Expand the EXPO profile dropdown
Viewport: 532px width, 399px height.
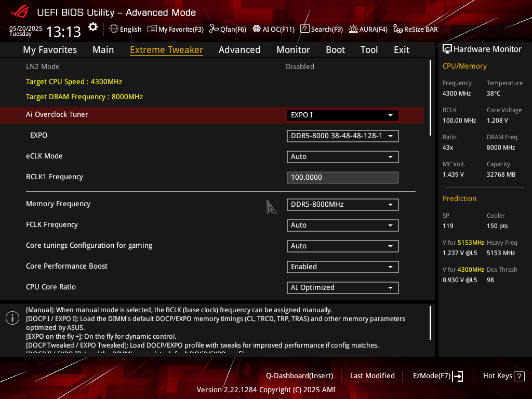(x=343, y=136)
